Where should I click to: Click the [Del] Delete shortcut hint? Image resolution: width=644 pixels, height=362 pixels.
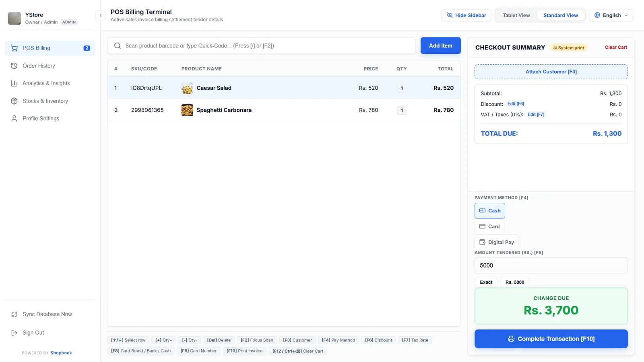click(219, 340)
